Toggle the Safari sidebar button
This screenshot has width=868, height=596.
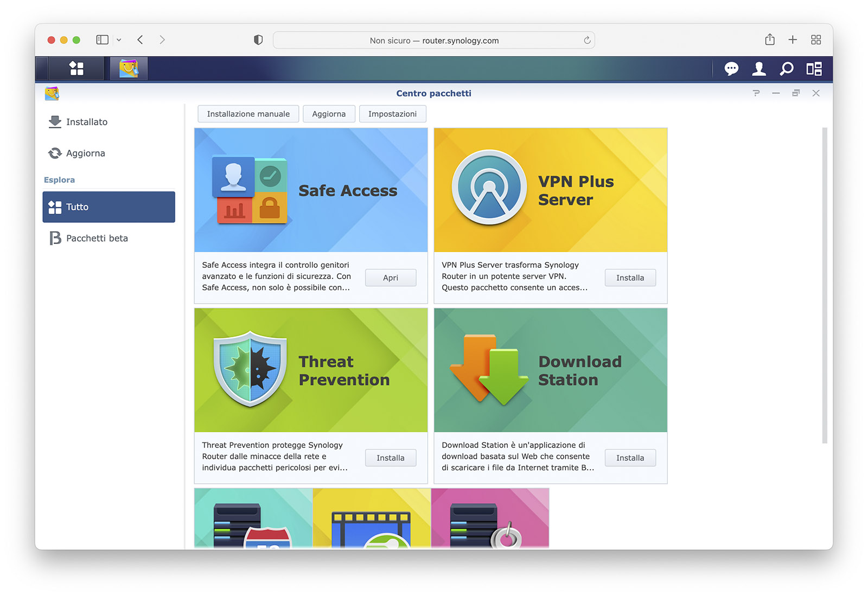pos(103,40)
